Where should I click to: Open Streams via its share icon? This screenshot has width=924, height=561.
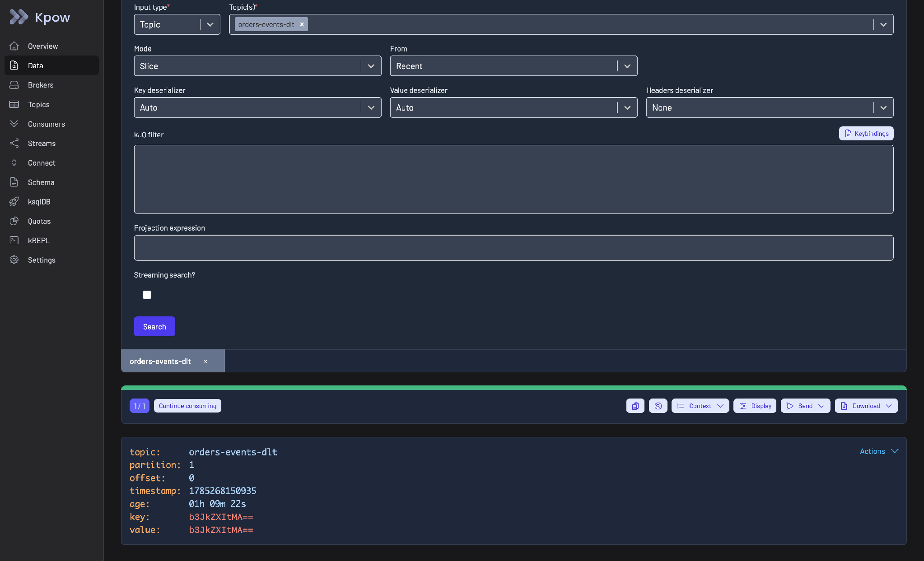click(x=14, y=143)
